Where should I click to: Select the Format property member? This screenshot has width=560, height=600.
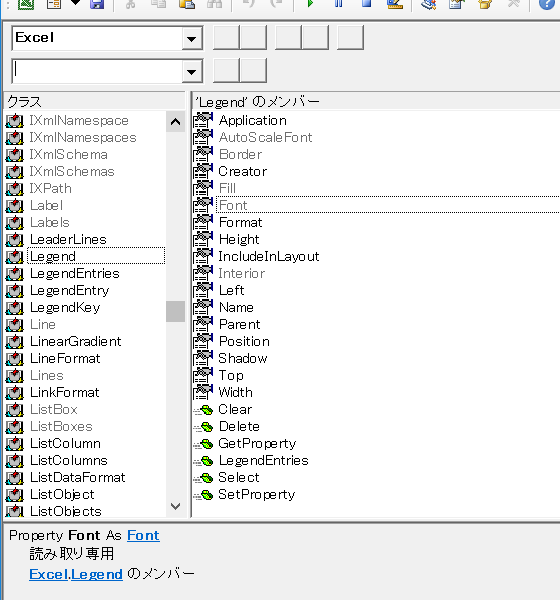click(x=240, y=222)
